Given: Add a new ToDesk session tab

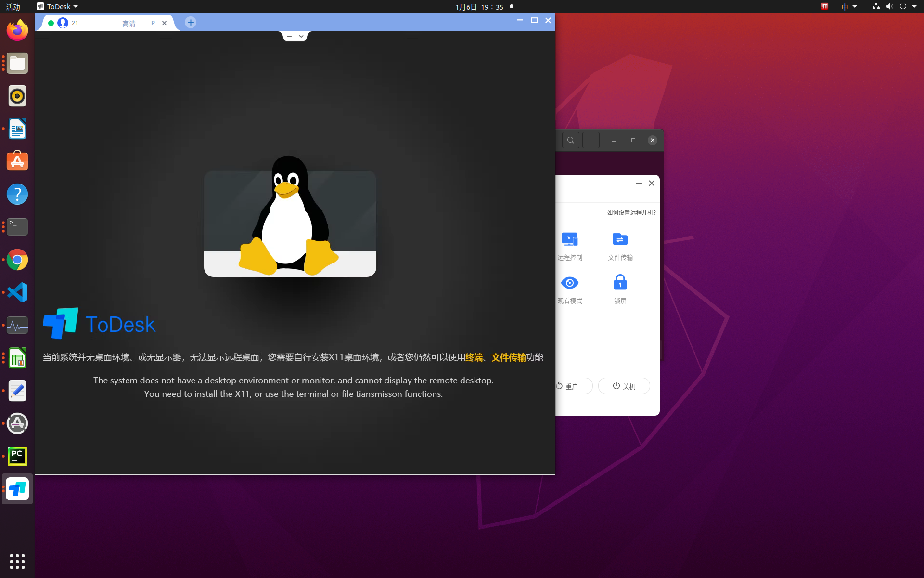Looking at the screenshot, I should (191, 23).
